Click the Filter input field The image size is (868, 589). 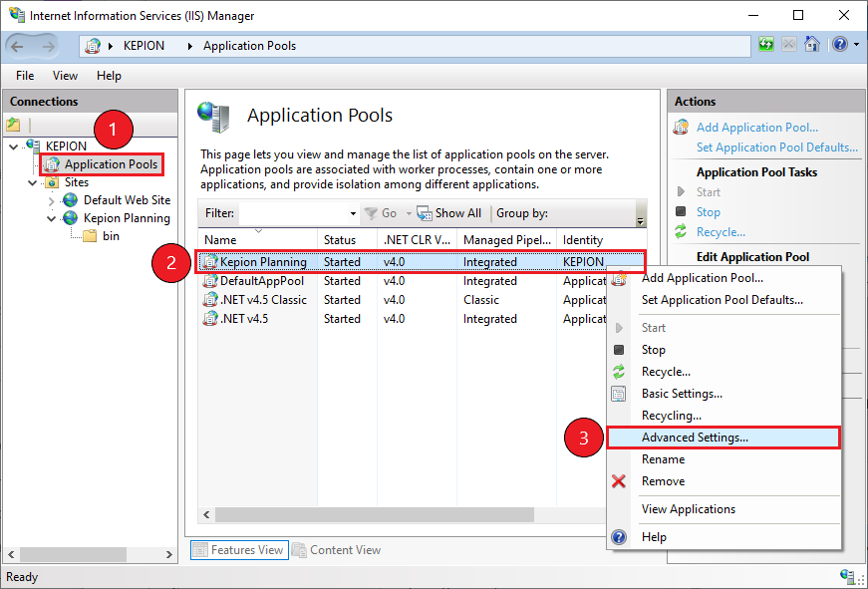pos(293,213)
